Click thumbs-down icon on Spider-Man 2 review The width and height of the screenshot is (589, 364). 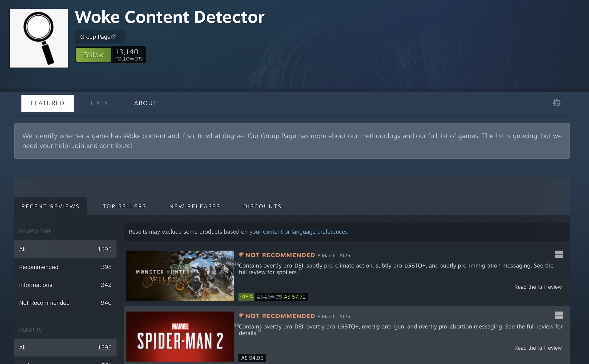tap(241, 316)
